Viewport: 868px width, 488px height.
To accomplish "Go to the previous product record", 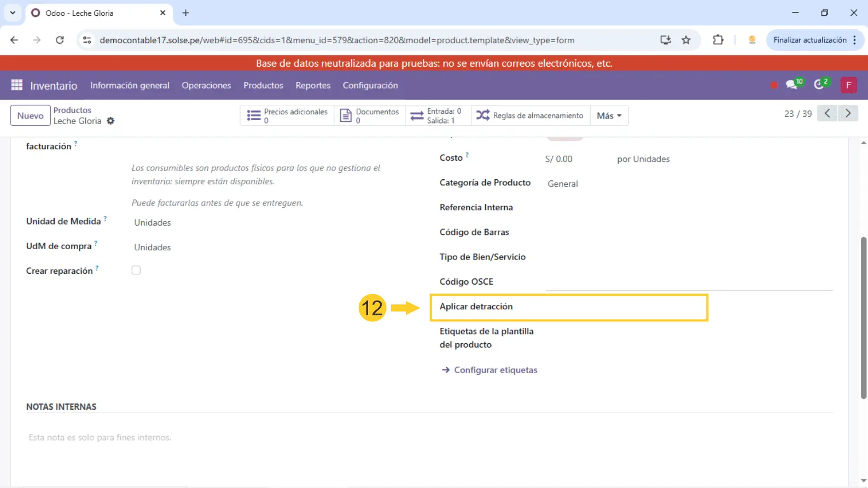I will click(828, 114).
